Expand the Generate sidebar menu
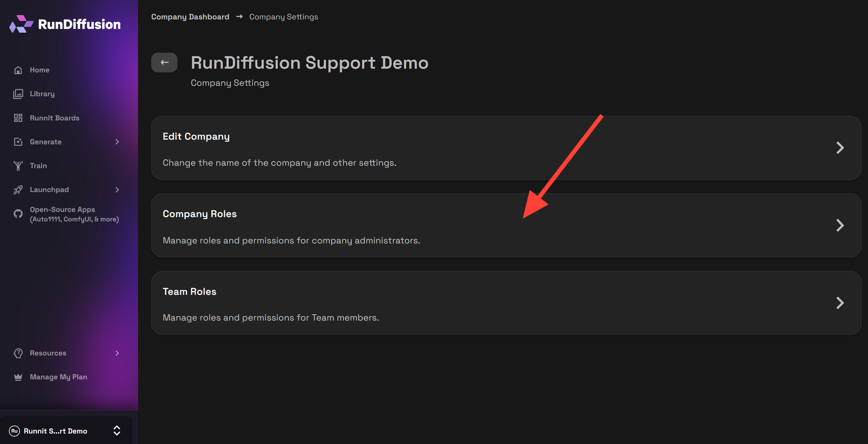This screenshot has height=444, width=868. click(117, 141)
